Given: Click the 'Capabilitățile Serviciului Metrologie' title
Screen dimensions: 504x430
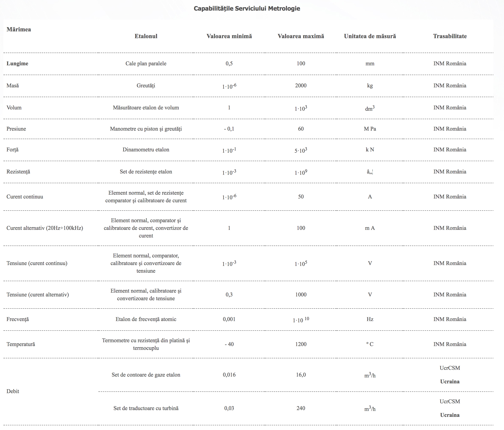Looking at the screenshot, I should pos(247,8).
